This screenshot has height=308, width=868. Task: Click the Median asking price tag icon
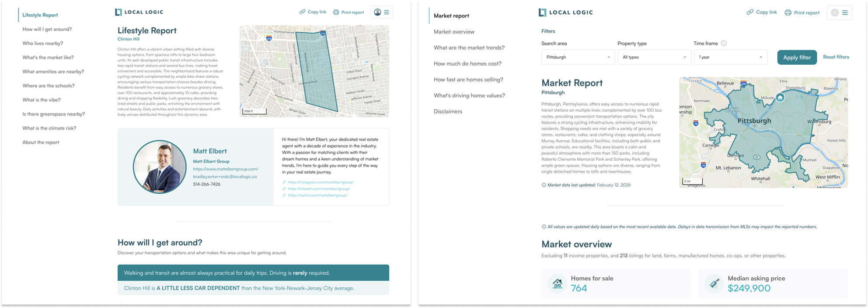(x=714, y=283)
